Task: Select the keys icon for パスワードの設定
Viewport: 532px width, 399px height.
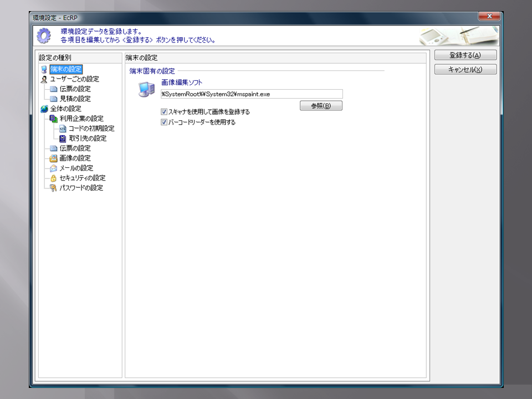Action: 53,188
